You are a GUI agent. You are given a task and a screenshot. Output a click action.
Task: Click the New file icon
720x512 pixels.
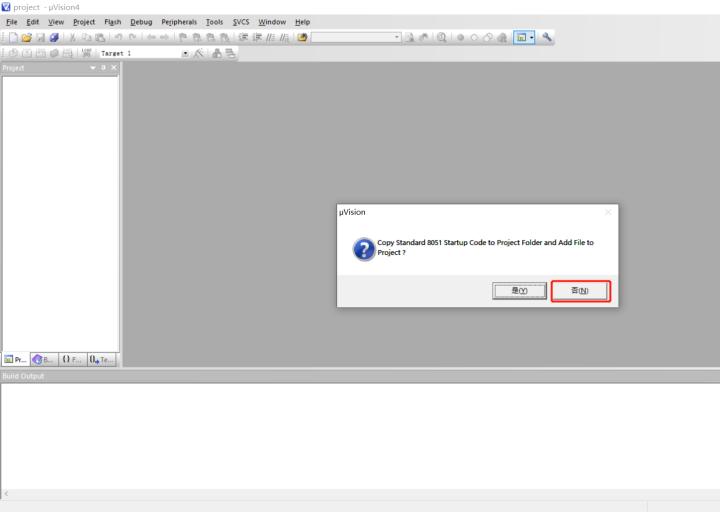point(13,38)
